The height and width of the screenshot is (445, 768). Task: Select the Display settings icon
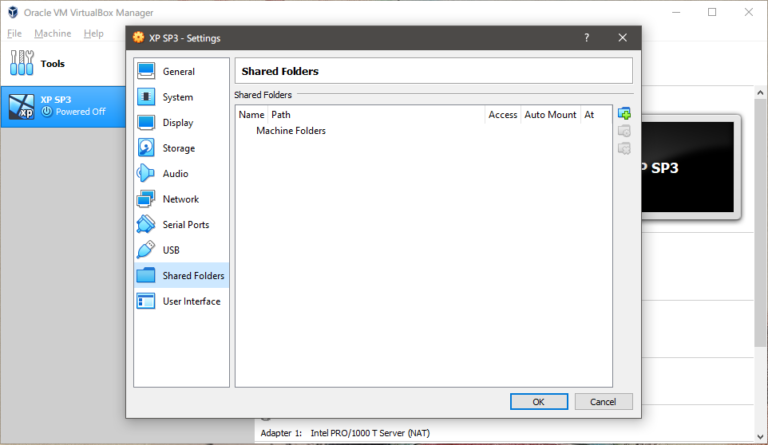tap(147, 123)
